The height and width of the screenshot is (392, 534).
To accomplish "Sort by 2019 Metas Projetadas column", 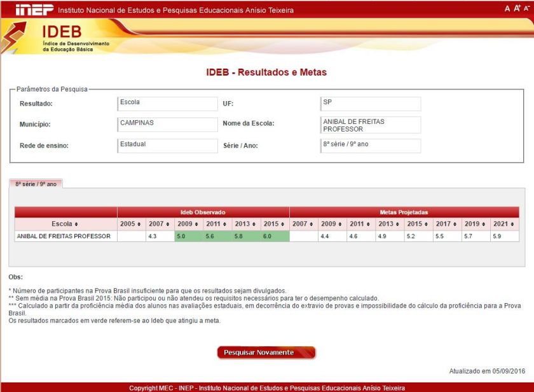I will coord(476,224).
